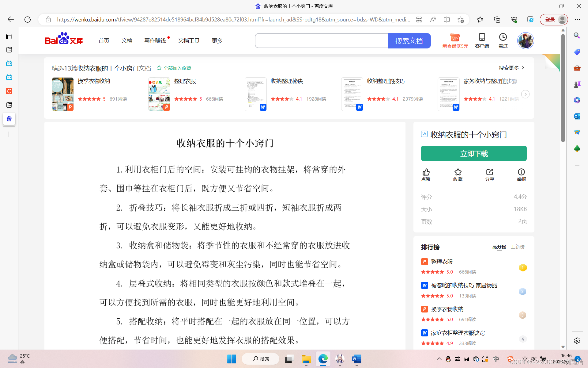
Task: Switch to the 上新榜 ranking tab
Action: pyautogui.click(x=518, y=247)
